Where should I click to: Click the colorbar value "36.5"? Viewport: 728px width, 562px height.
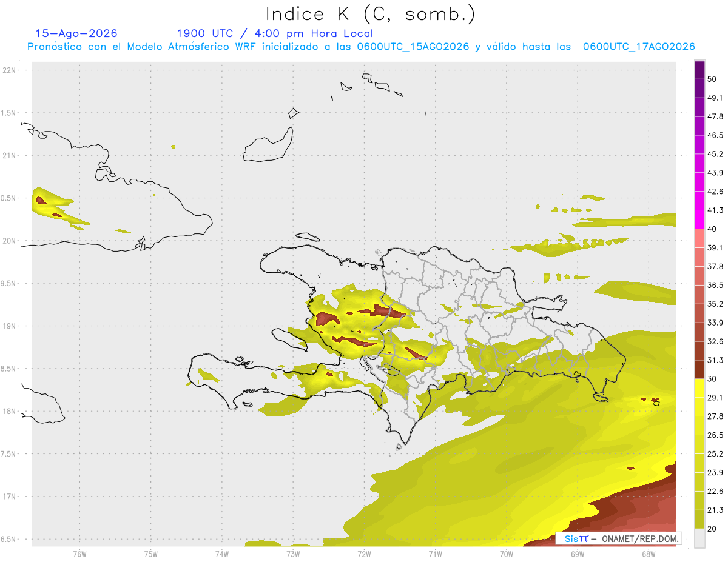click(715, 285)
